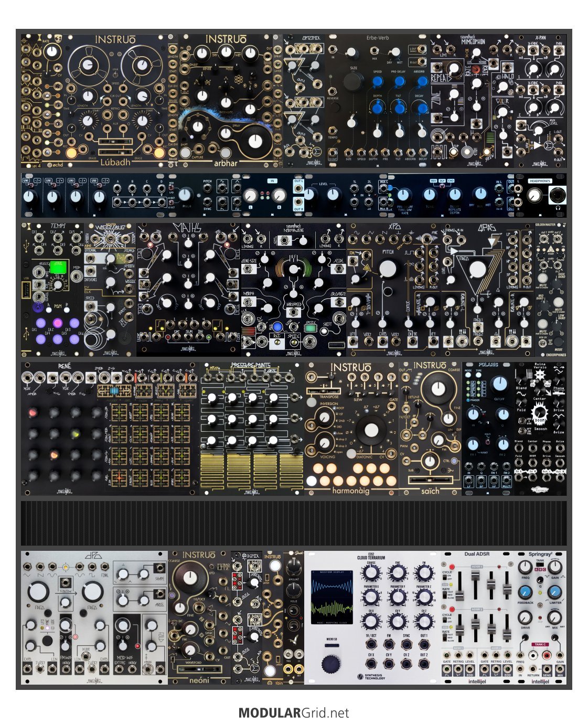
Task: Click the large Freq knob on QPAS
Action: tap(477, 269)
